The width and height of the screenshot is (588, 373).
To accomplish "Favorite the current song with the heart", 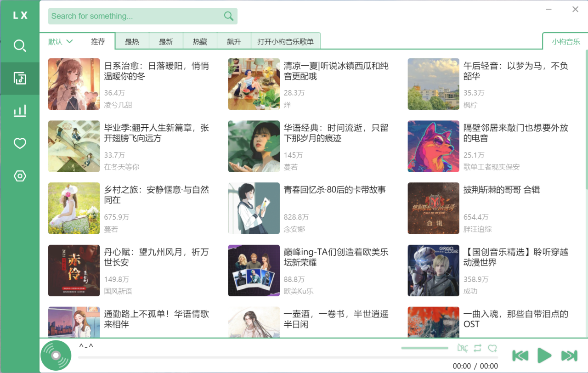I will click(492, 349).
